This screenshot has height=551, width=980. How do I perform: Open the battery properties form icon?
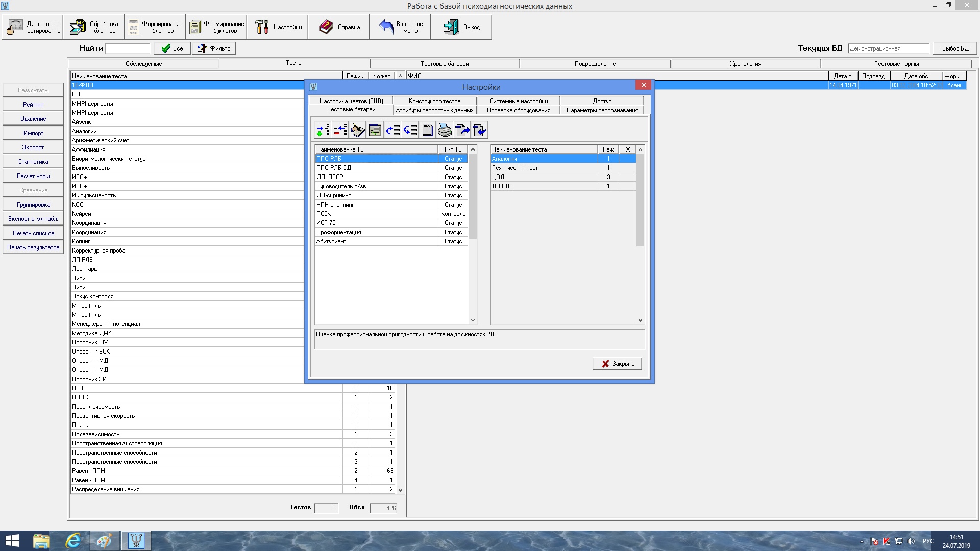(x=375, y=131)
